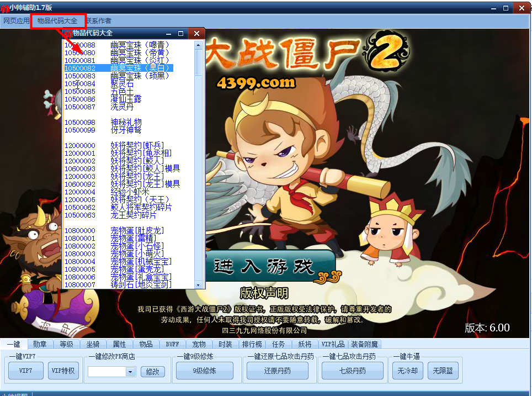
Task: Enable 无冷却 with its button
Action: [407, 371]
